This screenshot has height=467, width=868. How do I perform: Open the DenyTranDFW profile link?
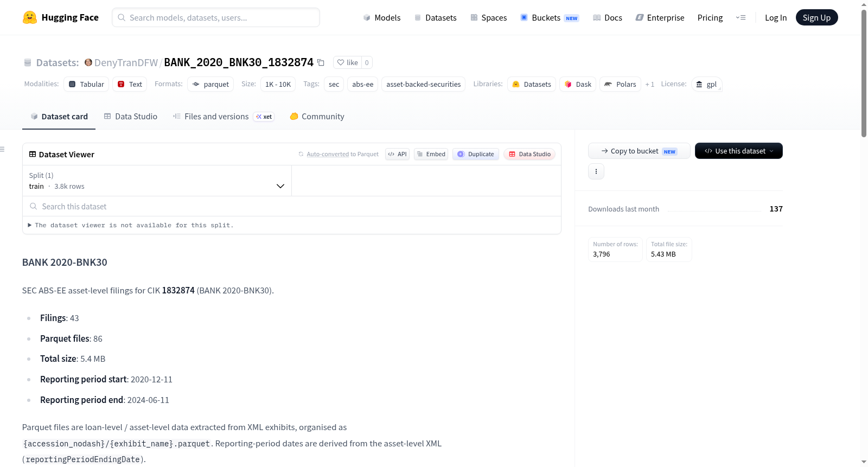click(126, 62)
